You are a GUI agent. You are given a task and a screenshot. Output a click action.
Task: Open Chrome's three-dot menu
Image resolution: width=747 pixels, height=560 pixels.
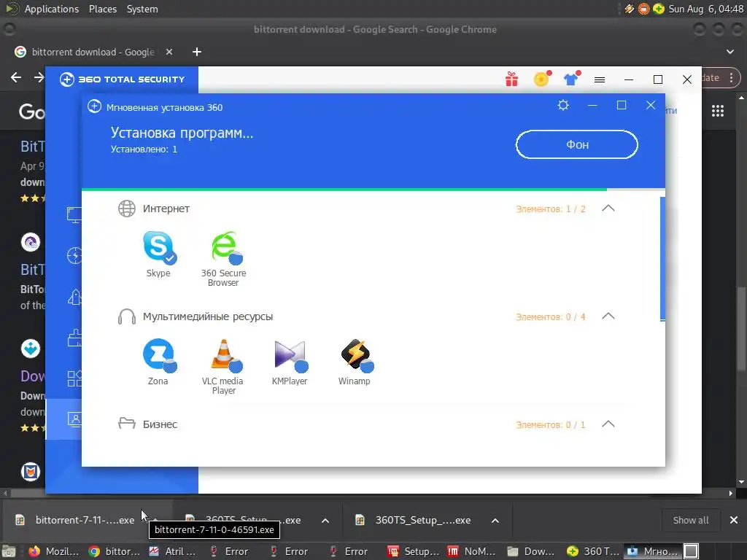pos(731,77)
